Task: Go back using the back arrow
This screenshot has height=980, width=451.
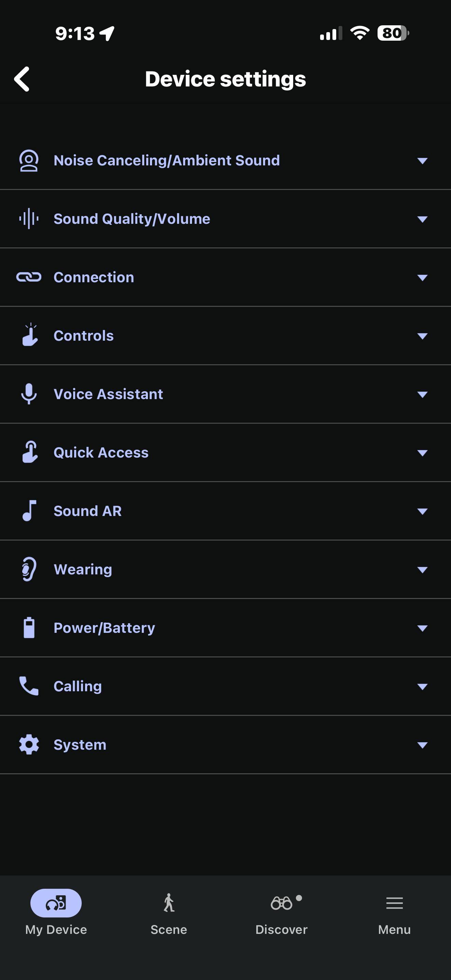Action: (22, 79)
